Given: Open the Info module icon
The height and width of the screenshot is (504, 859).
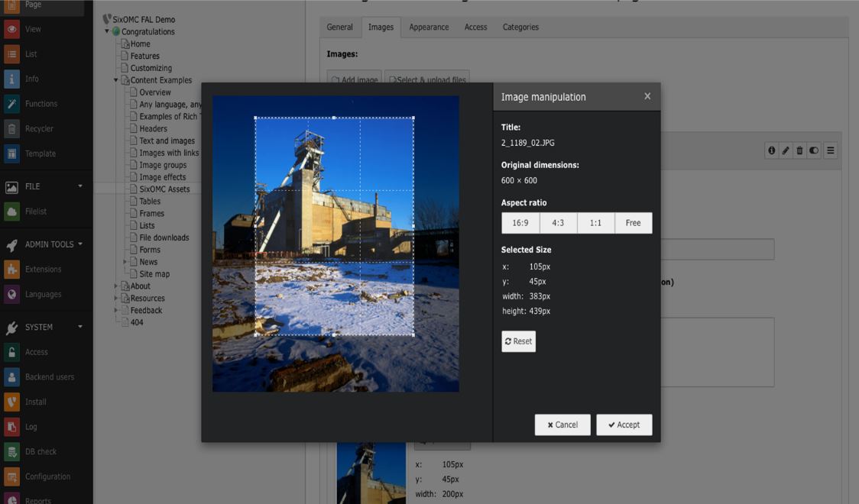Looking at the screenshot, I should [x=11, y=79].
